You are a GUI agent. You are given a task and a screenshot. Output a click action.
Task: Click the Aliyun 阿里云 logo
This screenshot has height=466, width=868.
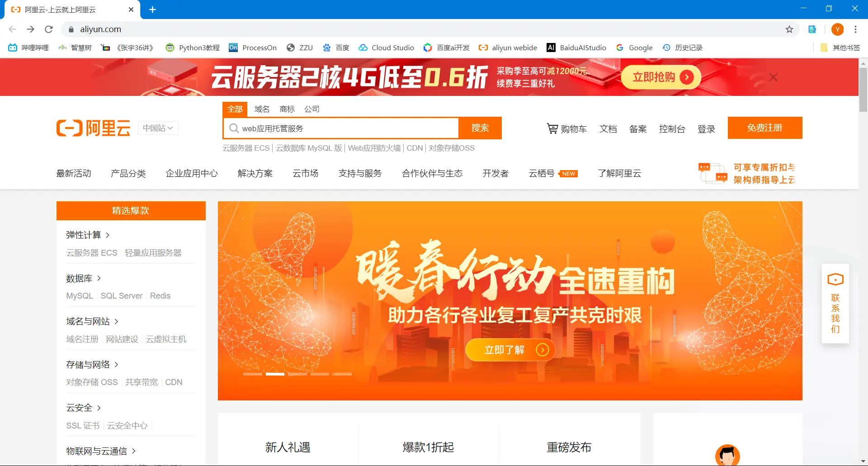(x=93, y=128)
